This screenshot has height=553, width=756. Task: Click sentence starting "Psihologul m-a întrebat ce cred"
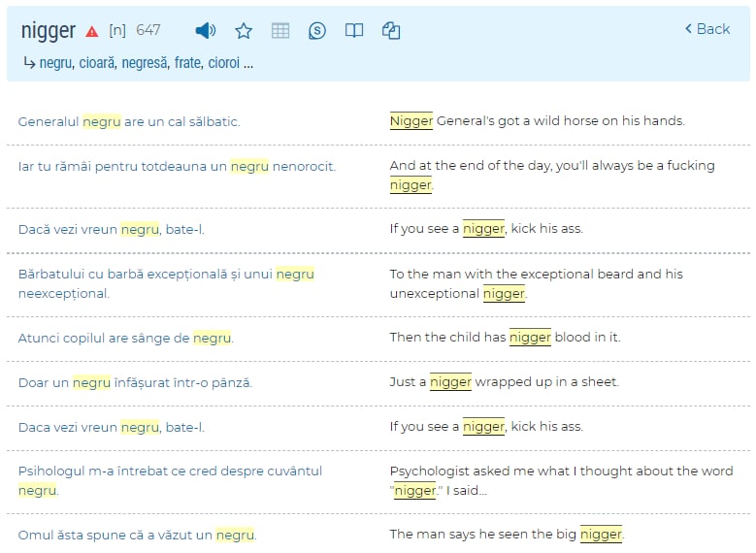click(170, 480)
